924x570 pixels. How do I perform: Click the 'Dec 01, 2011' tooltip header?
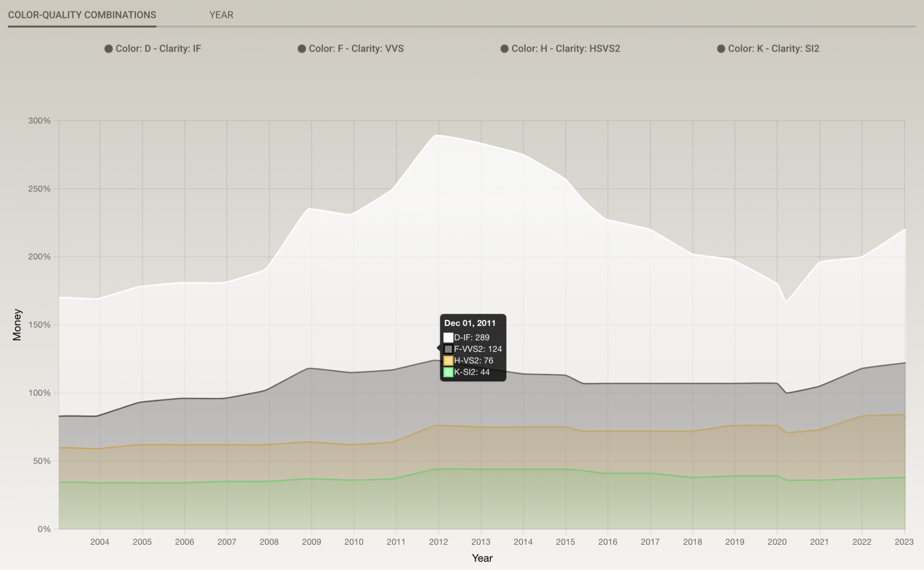(x=470, y=323)
